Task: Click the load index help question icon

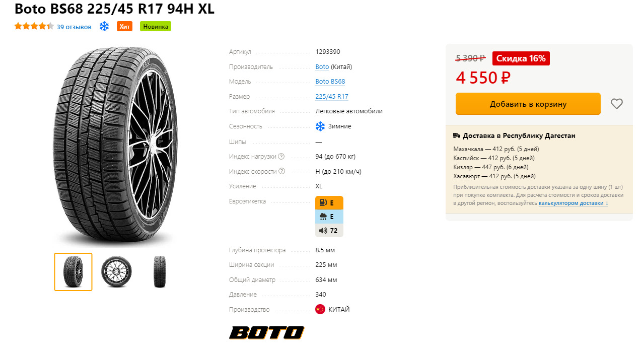Action: pos(281,156)
